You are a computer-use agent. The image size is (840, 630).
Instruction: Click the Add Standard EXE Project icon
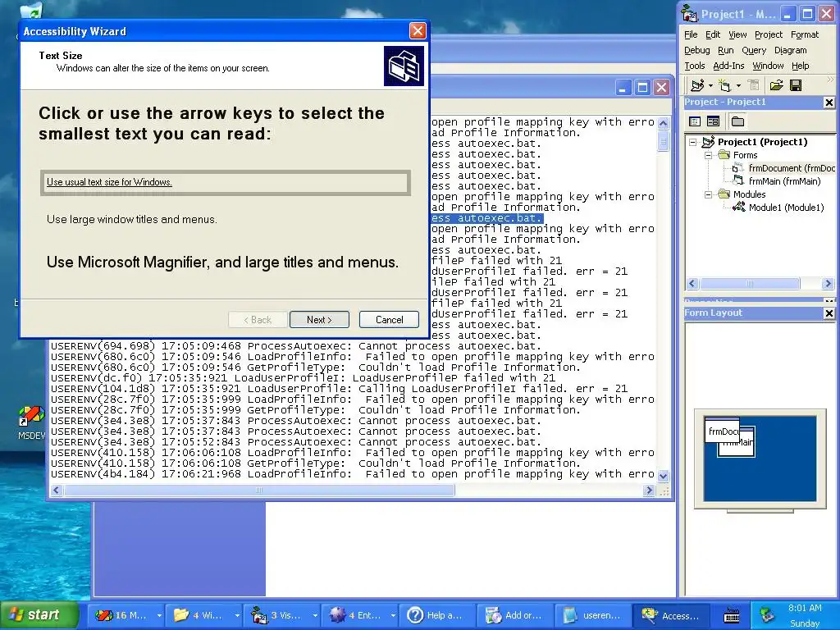[x=696, y=85]
